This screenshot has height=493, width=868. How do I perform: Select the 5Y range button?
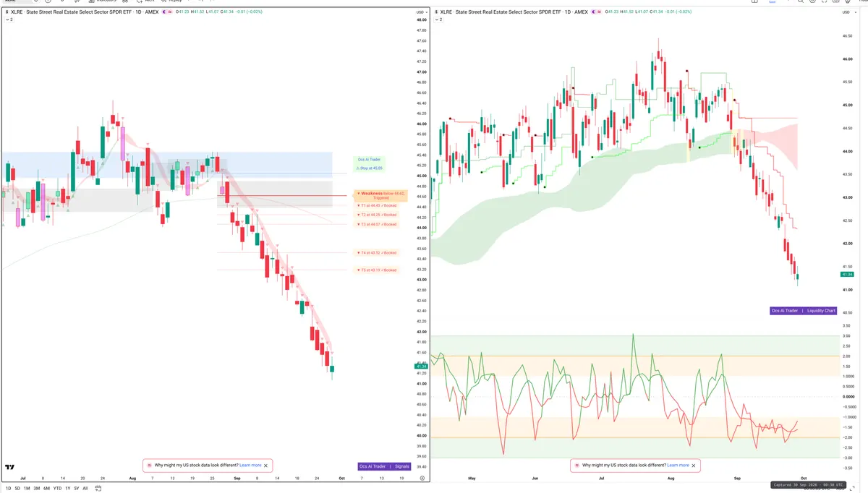click(76, 489)
